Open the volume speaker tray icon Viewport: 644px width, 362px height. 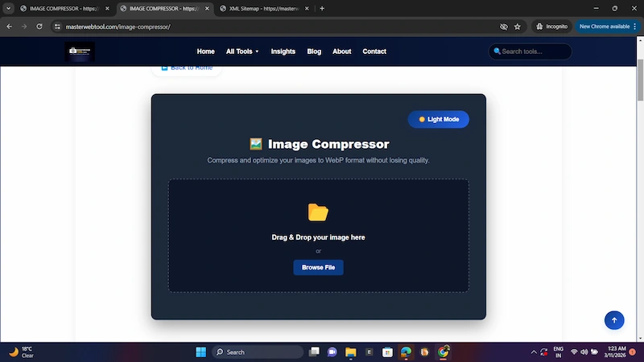584,352
